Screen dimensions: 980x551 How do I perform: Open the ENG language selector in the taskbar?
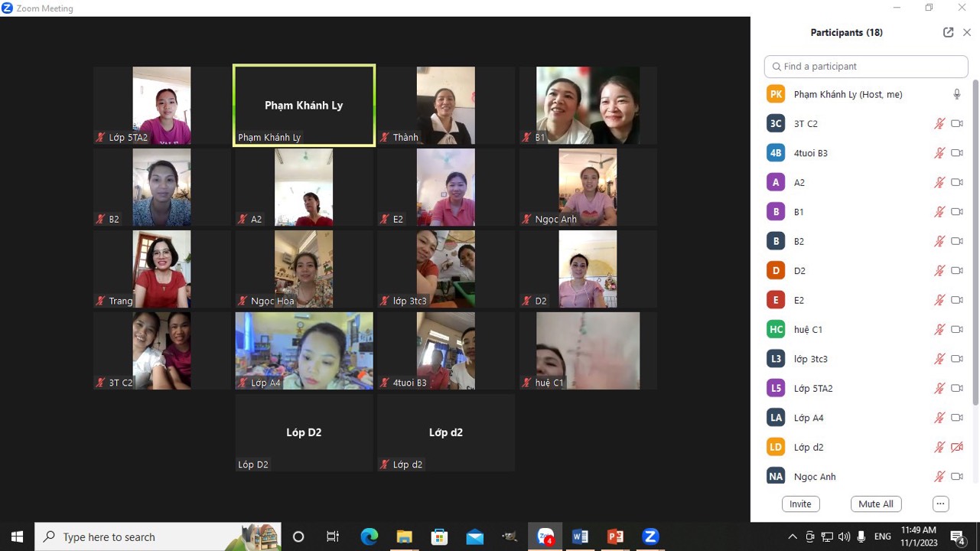(x=882, y=536)
